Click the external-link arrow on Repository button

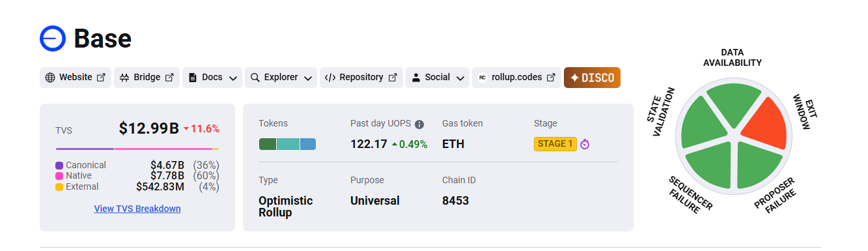coord(393,78)
